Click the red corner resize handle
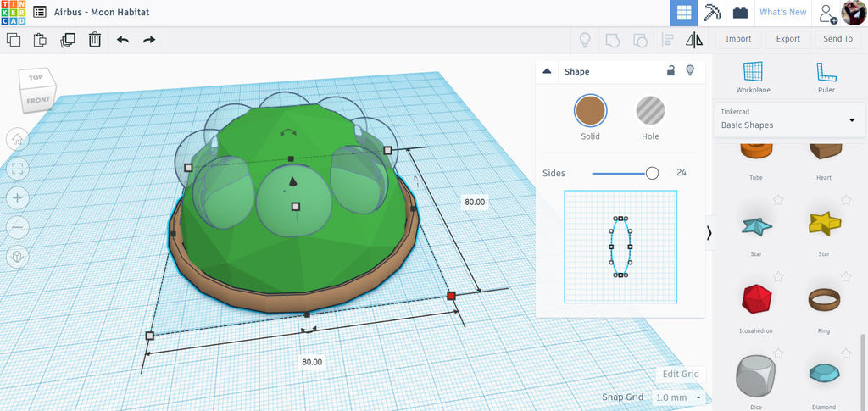Image resolution: width=868 pixels, height=411 pixels. pyautogui.click(x=451, y=297)
